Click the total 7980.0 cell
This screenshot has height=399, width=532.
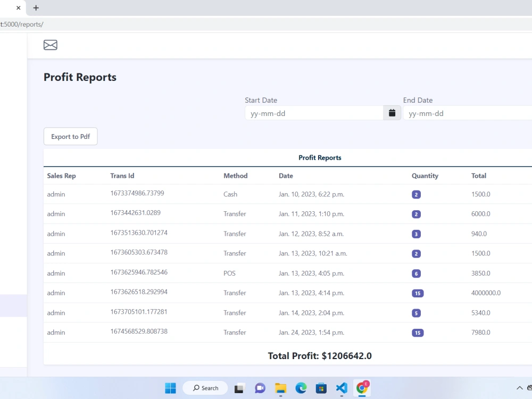[x=480, y=332]
